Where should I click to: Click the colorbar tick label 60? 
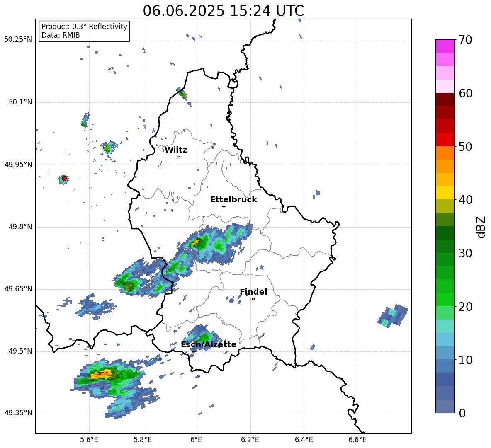coord(466,93)
